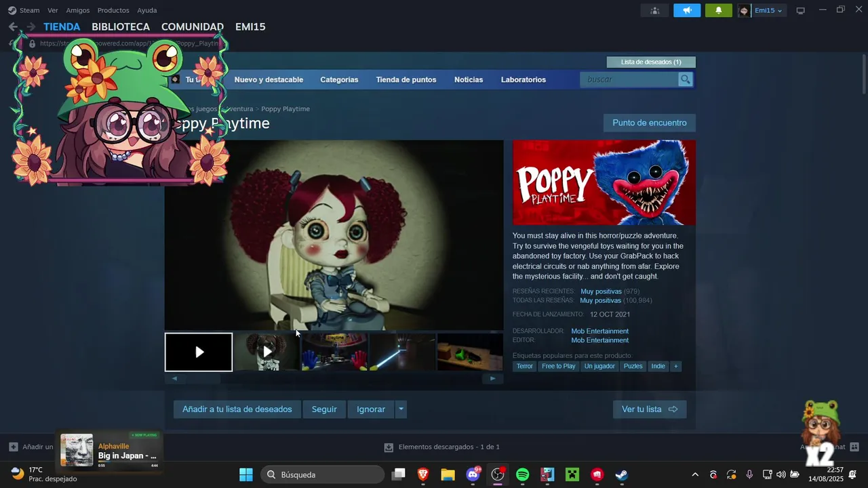
Task: Play the second video thumbnail
Action: (x=267, y=352)
